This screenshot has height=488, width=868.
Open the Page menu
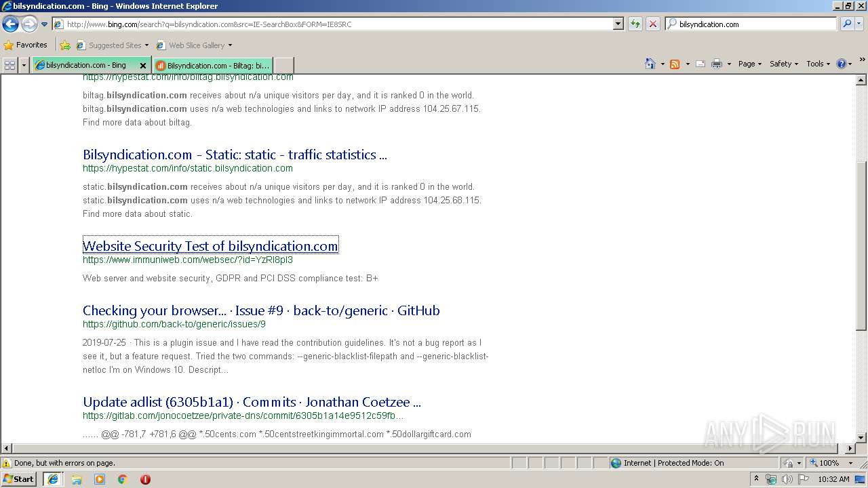pos(749,64)
